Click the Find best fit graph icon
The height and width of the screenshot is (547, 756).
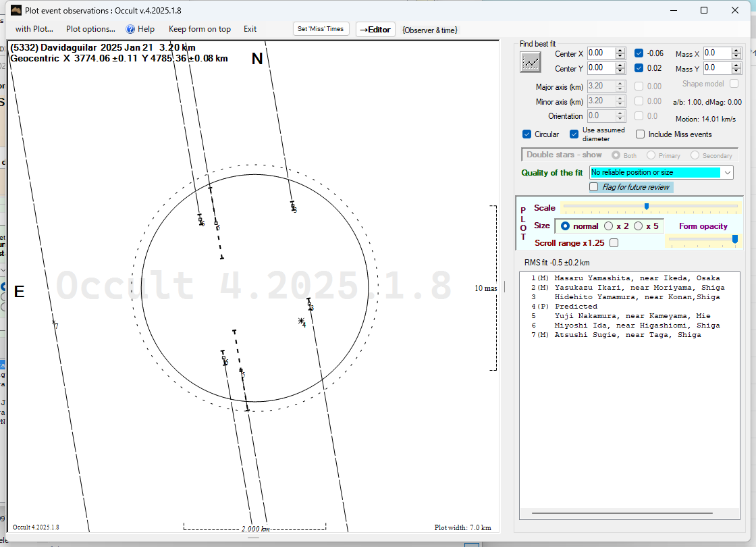(531, 62)
